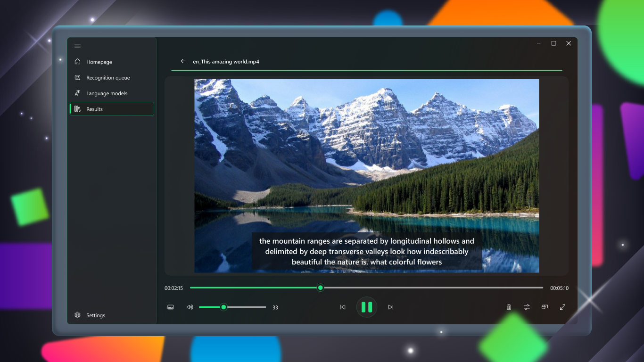
Task: Click the subtitle text overlay on video
Action: (367, 251)
